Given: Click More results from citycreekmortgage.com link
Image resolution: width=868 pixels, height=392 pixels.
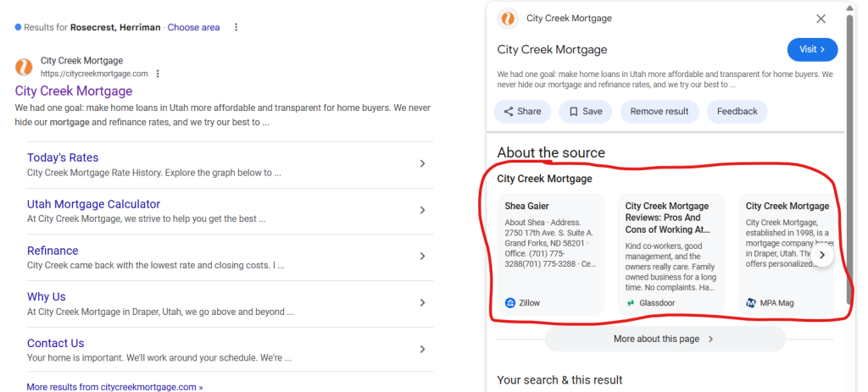Looking at the screenshot, I should click(114, 387).
